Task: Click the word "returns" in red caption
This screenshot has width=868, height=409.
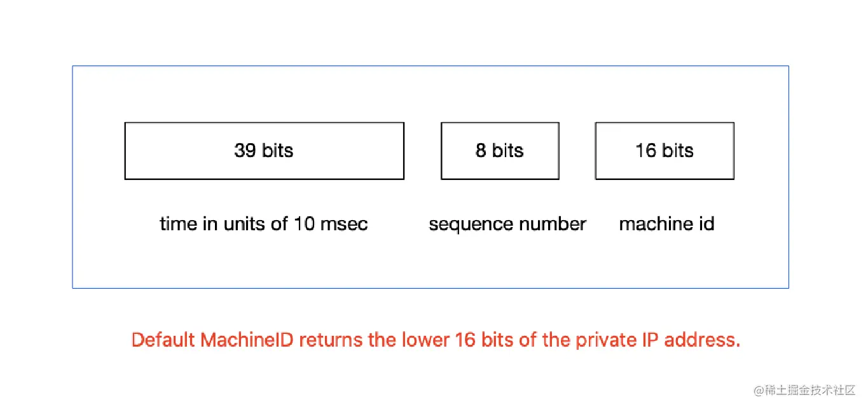Action: [331, 340]
